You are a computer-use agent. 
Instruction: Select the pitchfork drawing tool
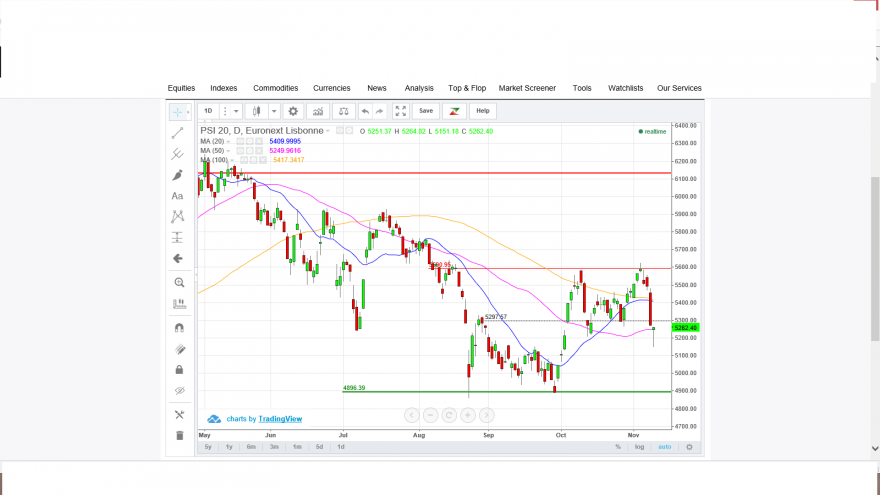coord(177,154)
